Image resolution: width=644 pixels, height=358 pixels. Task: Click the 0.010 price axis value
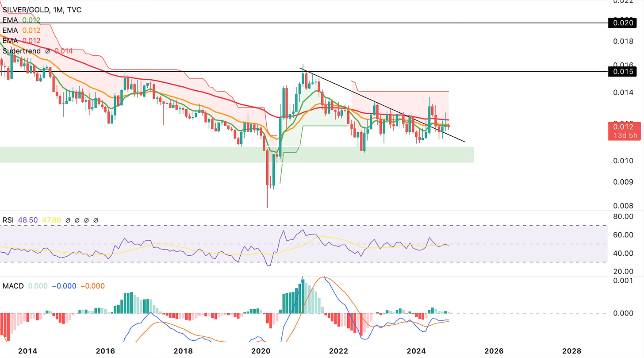click(624, 160)
